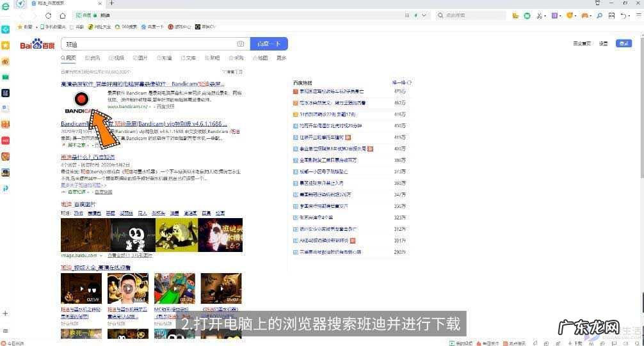Click the Bandicam red record logo thumbnail
The width and height of the screenshot is (644, 346).
(81, 102)
